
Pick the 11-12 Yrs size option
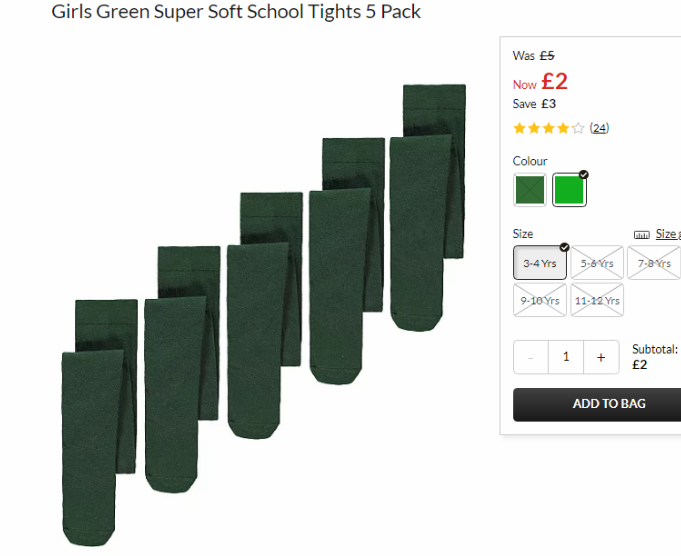click(597, 300)
